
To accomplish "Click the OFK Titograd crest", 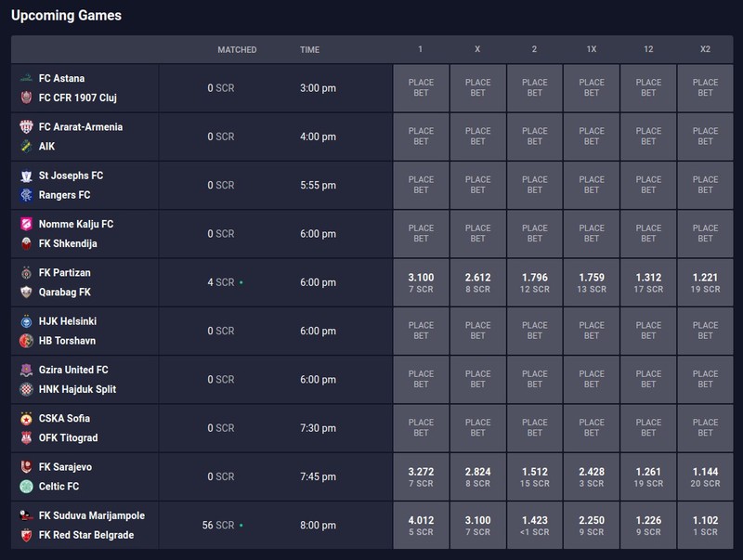I will point(27,437).
